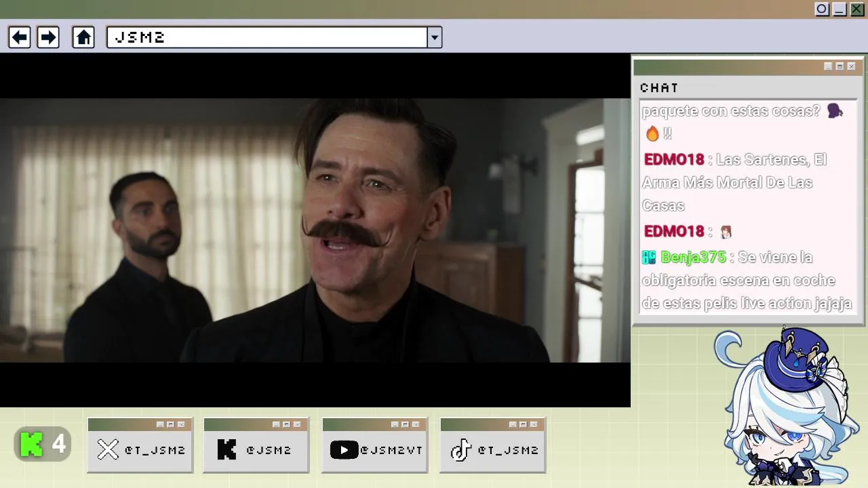Screen dimensions: 868x488
Task: Focus the JSM2 address input field
Action: pos(267,37)
